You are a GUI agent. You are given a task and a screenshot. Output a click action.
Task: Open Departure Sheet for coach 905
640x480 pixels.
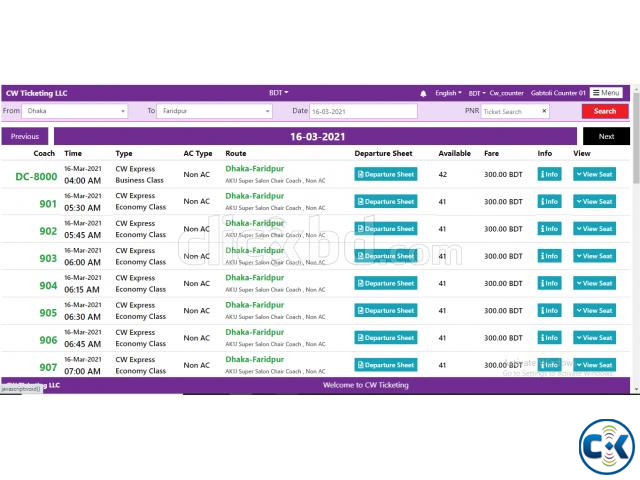point(386,311)
